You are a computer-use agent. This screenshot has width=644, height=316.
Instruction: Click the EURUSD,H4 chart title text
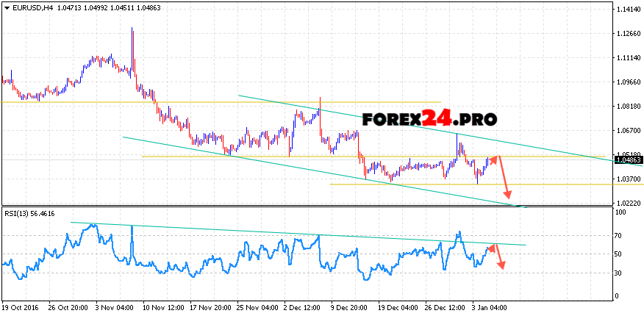tap(29, 7)
